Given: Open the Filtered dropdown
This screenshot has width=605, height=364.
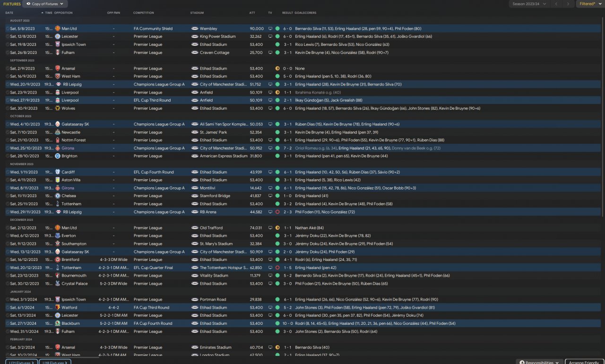Looking at the screenshot, I should (x=589, y=4).
